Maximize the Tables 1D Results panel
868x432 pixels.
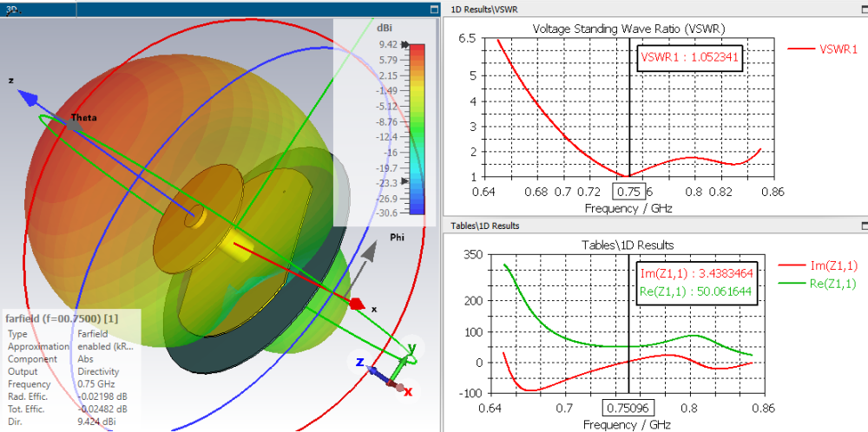(x=865, y=226)
